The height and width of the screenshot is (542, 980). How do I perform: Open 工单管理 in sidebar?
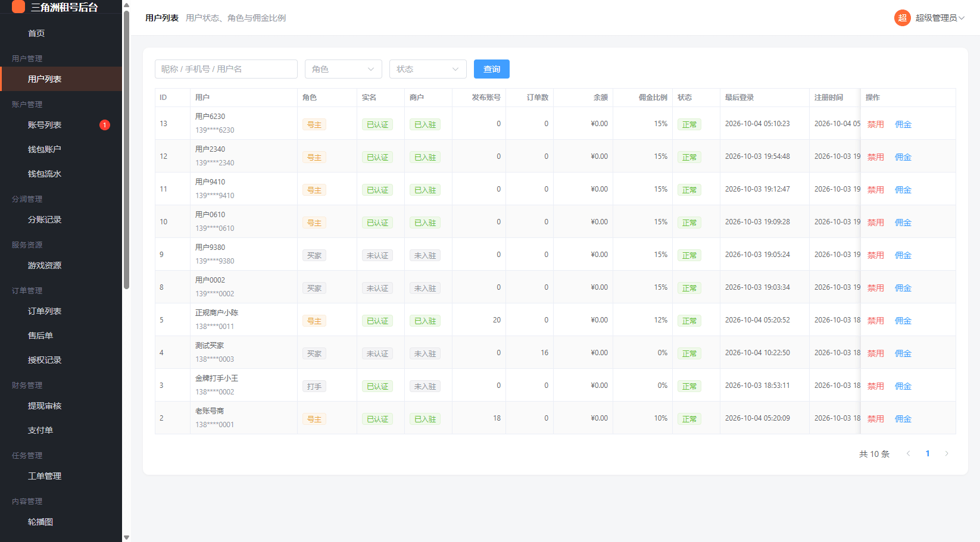[x=61, y=476]
